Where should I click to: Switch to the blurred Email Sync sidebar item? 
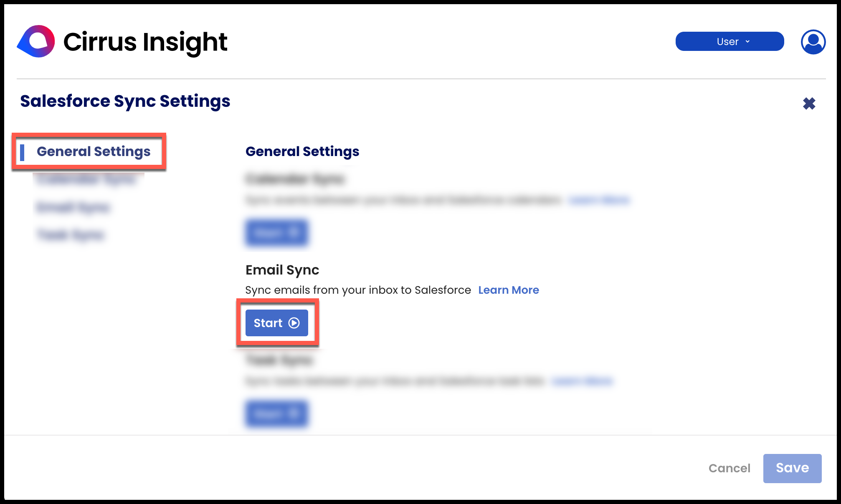[73, 207]
